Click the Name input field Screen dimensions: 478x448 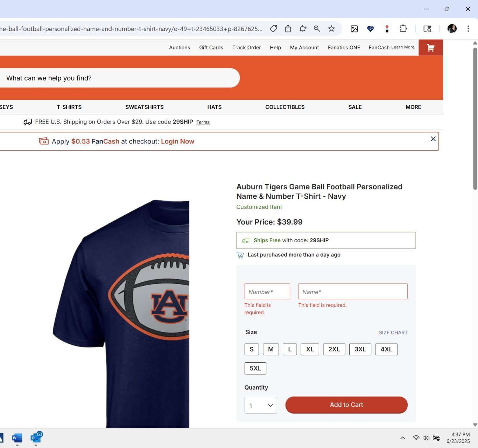[x=353, y=291]
